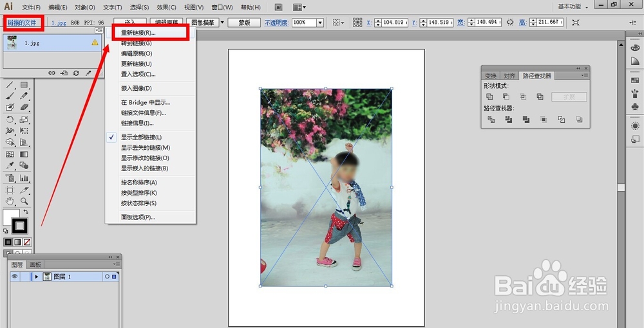
Task: Select the Rotate tool
Action: [x=10, y=120]
